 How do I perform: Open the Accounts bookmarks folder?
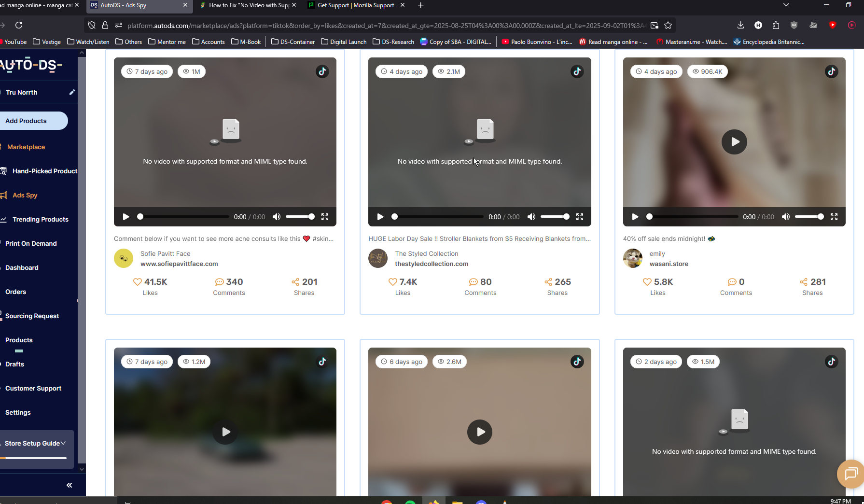[209, 42]
